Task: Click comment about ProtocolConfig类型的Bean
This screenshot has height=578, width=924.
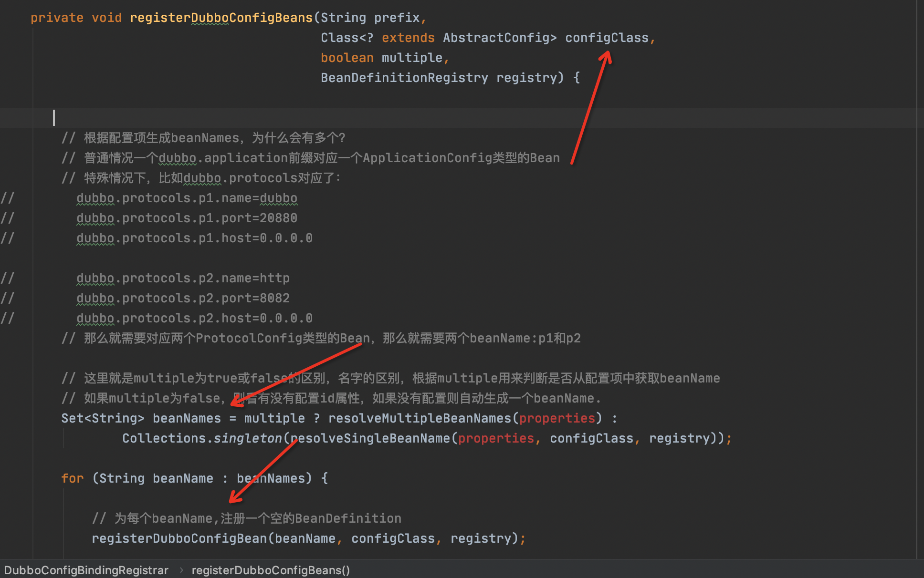Action: click(321, 338)
